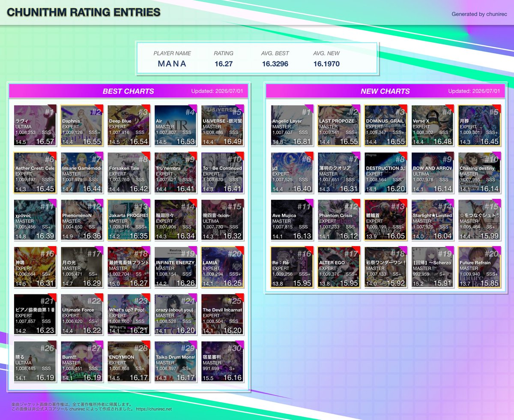Select the crazy (about you) chart card
This screenshot has height=420, width=514.
(x=176, y=314)
